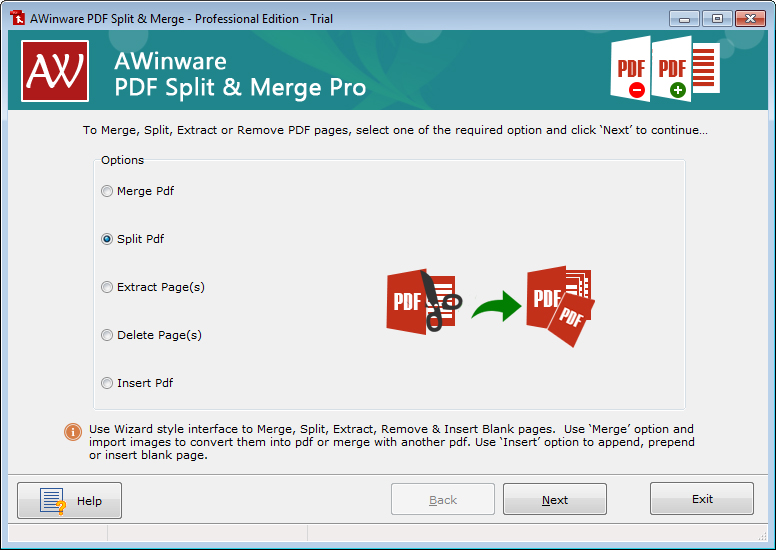Minimize the AWinware window
The height and width of the screenshot is (550, 776).
pyautogui.click(x=684, y=19)
